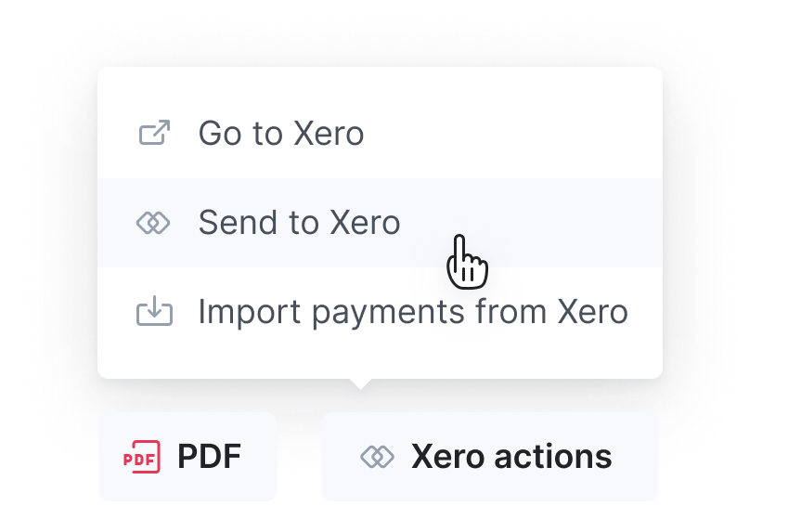The height and width of the screenshot is (532, 788).
Task: Open the PDF export button
Action: coord(188,457)
